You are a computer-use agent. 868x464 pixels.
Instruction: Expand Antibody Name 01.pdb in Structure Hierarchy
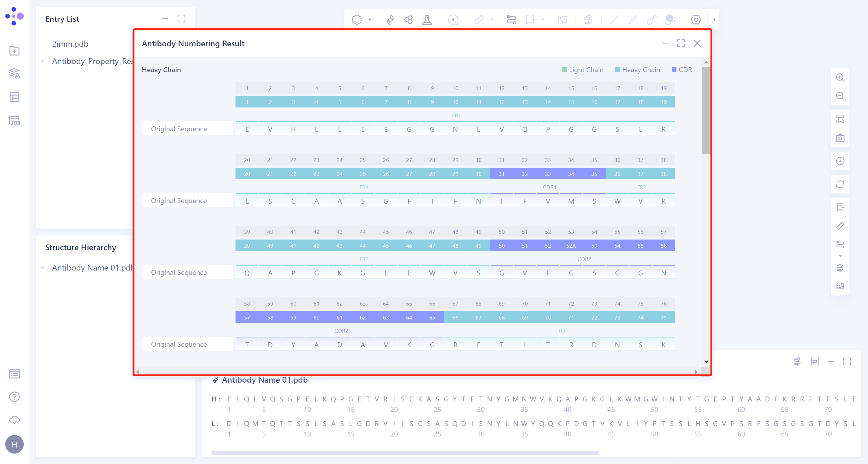(x=43, y=267)
